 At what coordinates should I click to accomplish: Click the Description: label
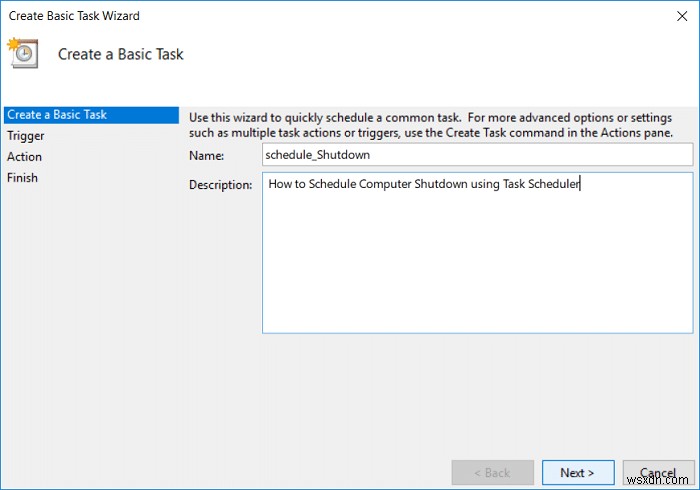coord(220,186)
